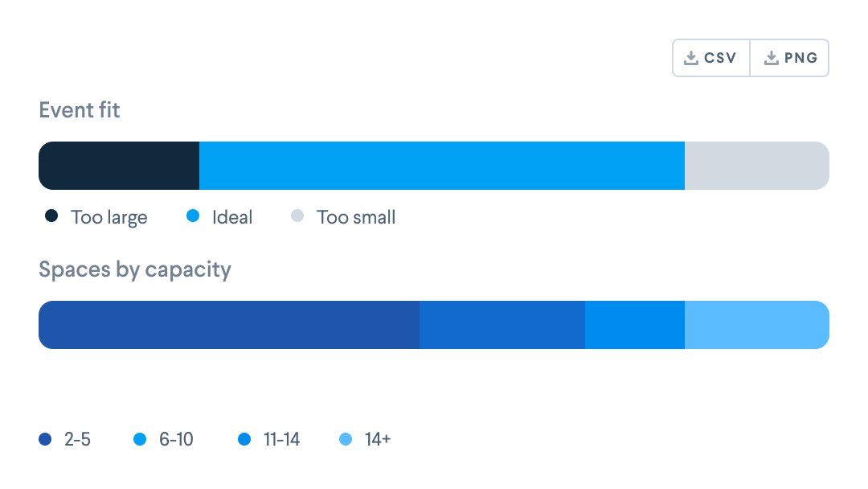Toggle the 2-5 capacity legend item
The width and height of the screenshot is (868, 489).
65,439
